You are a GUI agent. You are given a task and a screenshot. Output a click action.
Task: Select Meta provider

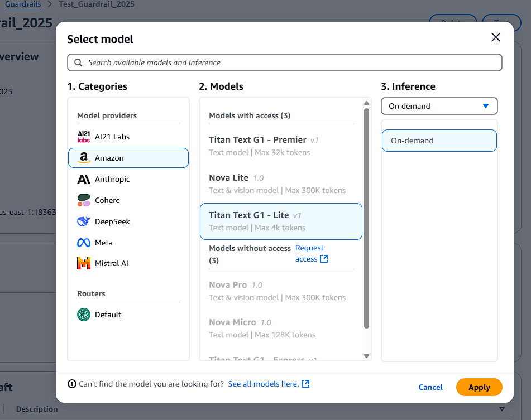[128, 243]
